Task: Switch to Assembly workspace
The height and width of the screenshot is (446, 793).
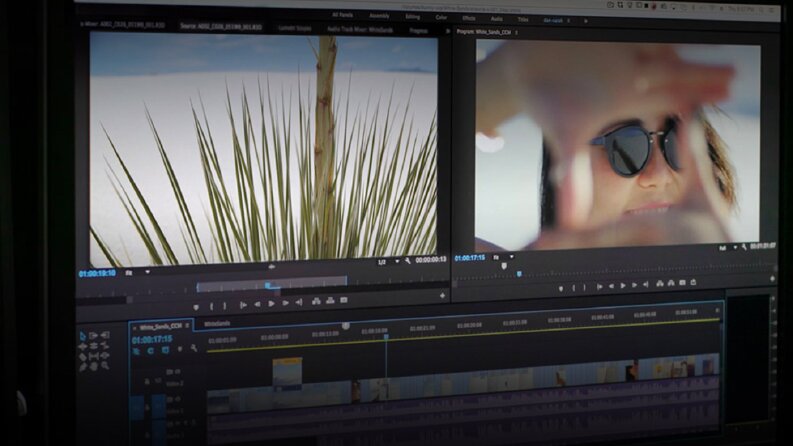Action: 379,16
